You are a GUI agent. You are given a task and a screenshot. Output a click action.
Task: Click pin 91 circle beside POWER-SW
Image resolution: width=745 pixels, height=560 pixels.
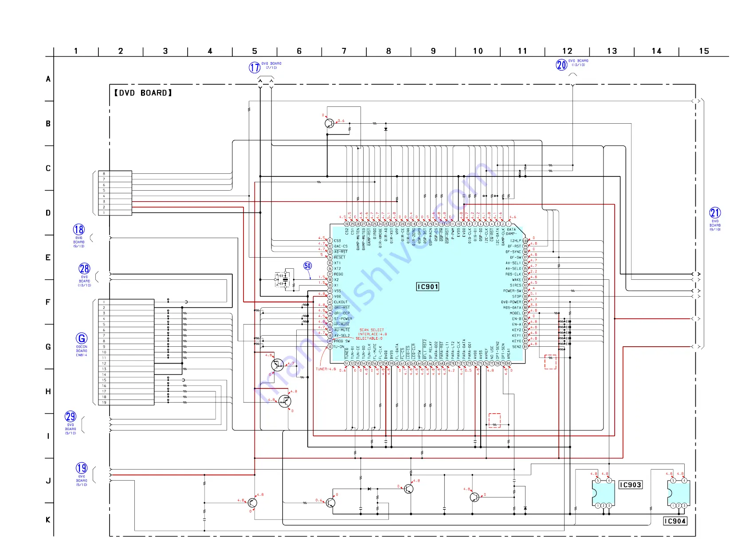click(525, 291)
